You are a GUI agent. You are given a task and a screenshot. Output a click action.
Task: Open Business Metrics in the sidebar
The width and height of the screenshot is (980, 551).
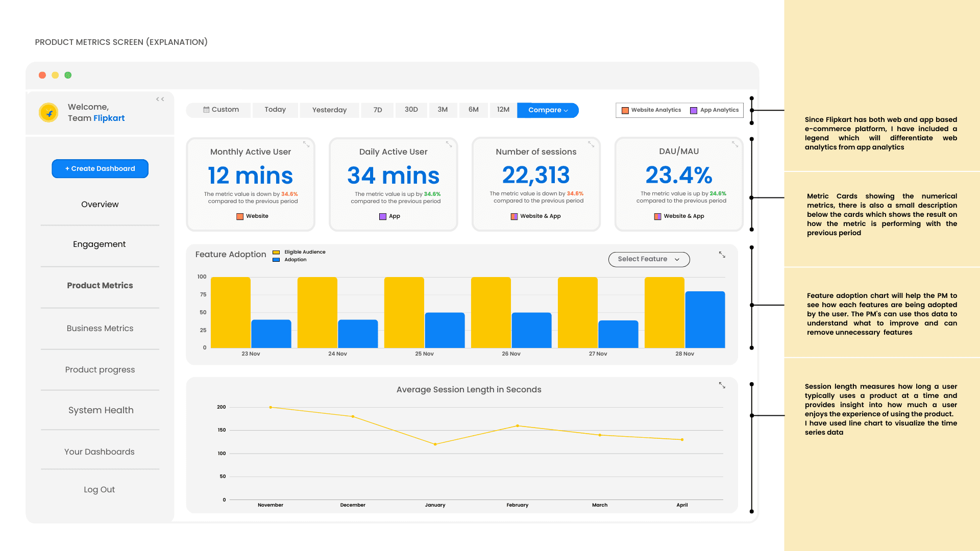100,329
